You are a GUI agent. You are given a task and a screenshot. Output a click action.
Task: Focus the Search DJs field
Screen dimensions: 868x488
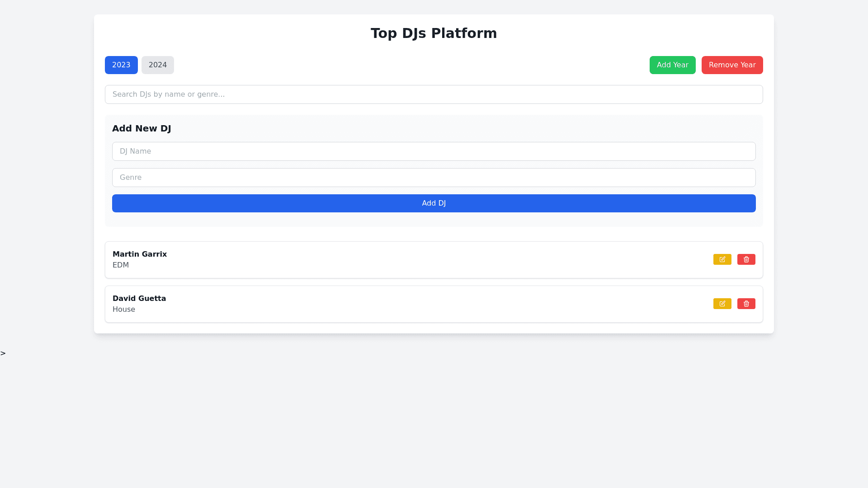point(434,94)
